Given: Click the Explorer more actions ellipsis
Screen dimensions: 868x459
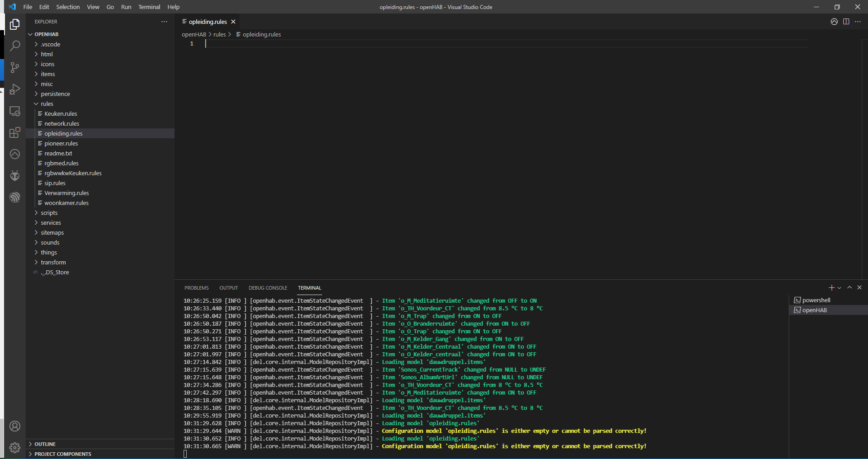Looking at the screenshot, I should click(x=164, y=22).
